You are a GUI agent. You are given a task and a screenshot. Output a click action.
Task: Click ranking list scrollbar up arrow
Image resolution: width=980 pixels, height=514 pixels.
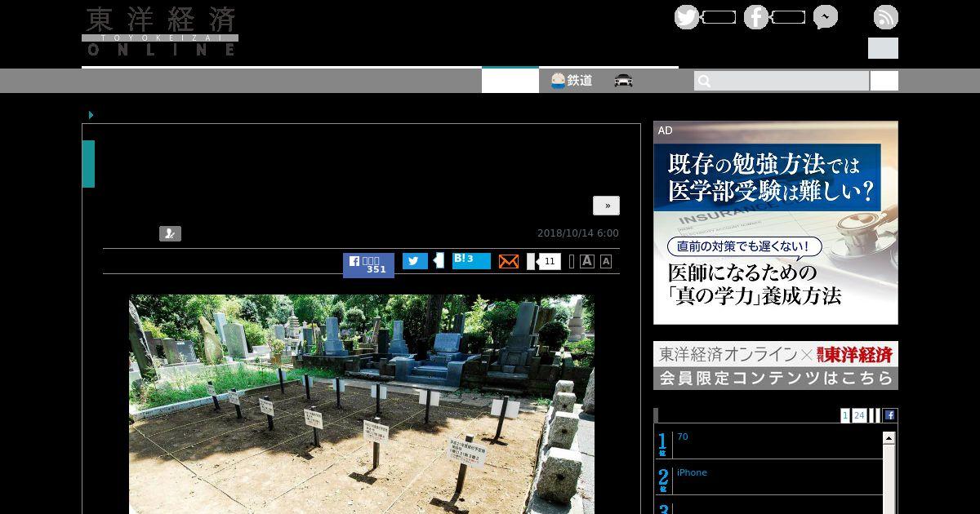pyautogui.click(x=889, y=438)
